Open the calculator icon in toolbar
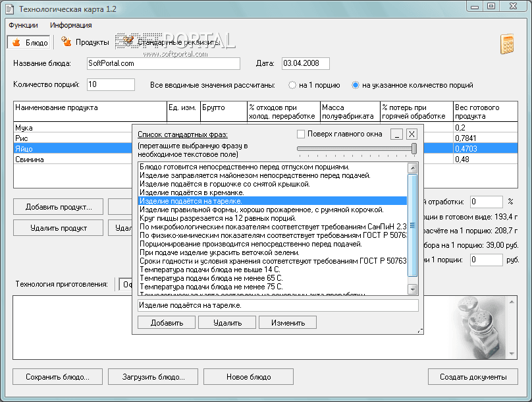The width and height of the screenshot is (532, 402). (507, 43)
